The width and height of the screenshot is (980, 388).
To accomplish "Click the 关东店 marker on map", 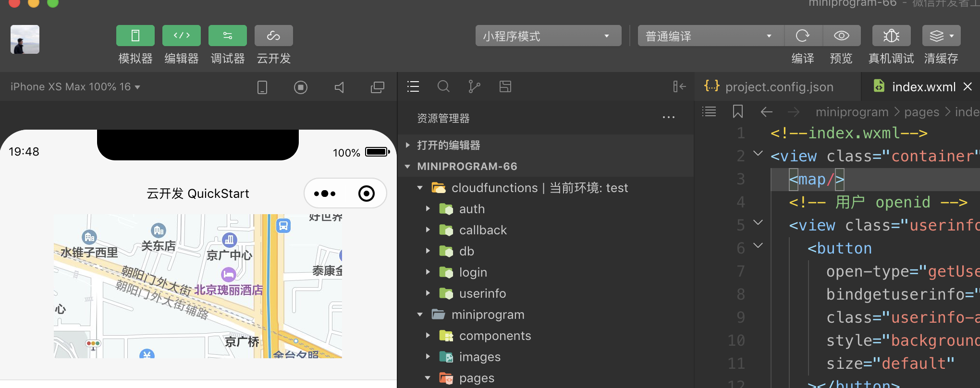I will 159,230.
